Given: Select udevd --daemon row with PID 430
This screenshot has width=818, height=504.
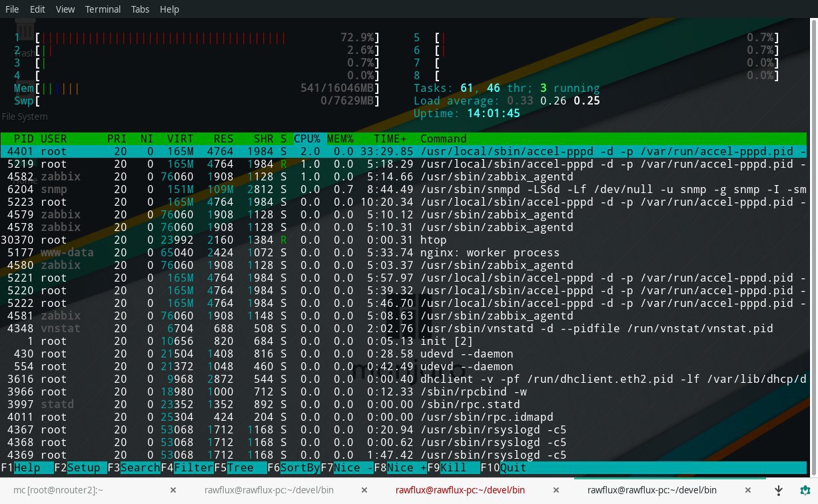Looking at the screenshot, I should 404,354.
